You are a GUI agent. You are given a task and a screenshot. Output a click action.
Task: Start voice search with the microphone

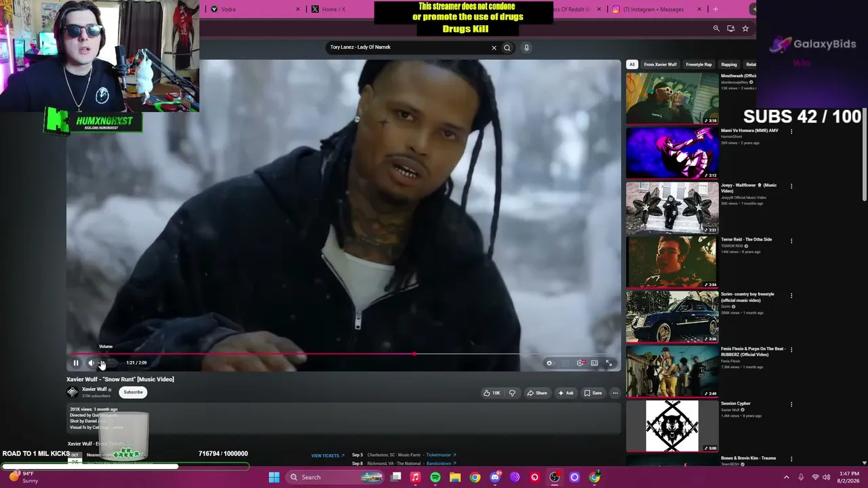point(526,47)
